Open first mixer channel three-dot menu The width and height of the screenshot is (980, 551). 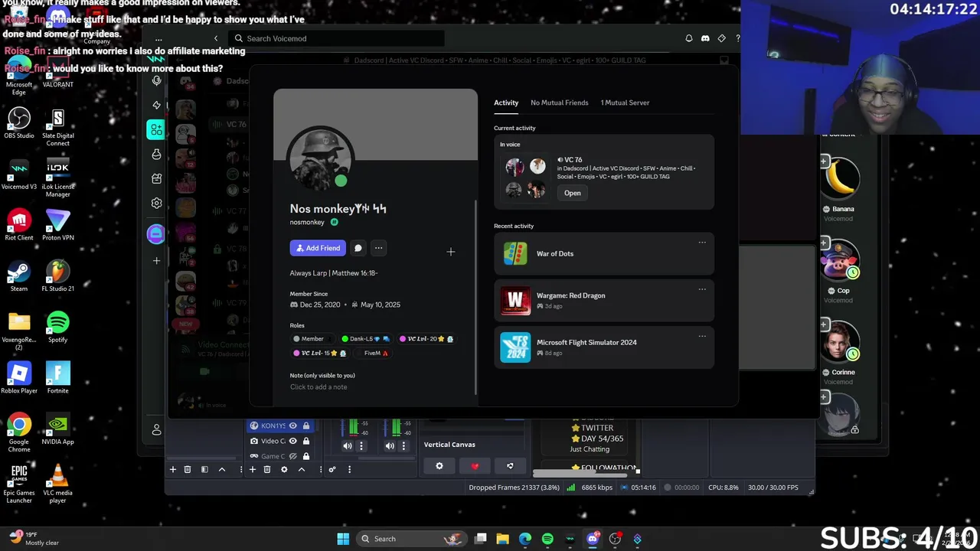361,446
